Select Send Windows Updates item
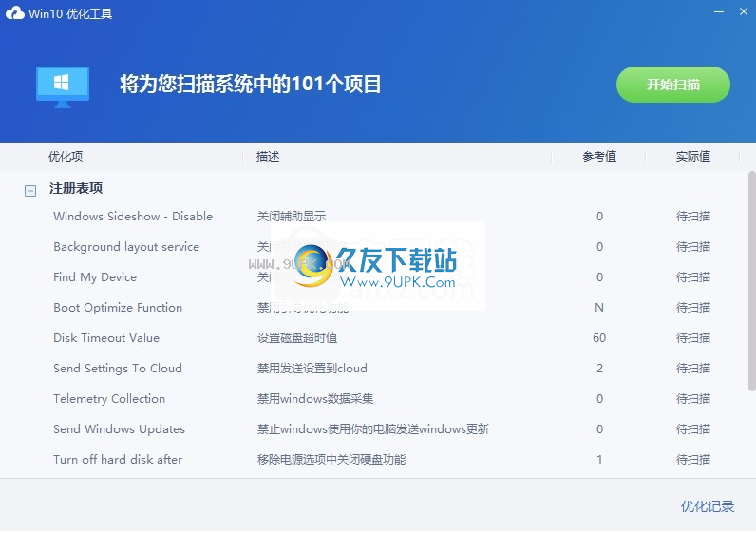 coord(119,428)
